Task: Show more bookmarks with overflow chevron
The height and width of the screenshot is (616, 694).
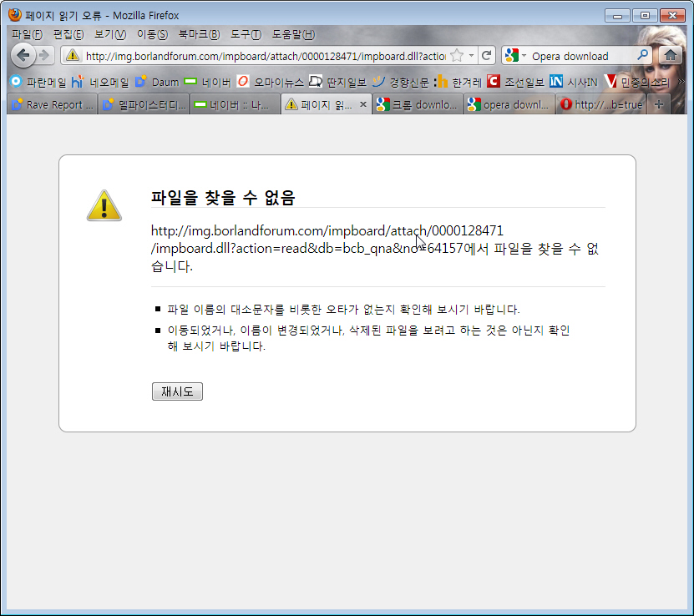Action: [x=681, y=82]
